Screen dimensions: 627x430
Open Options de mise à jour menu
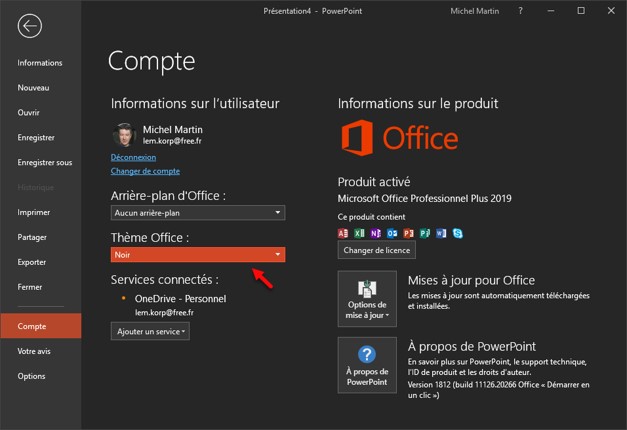367,299
